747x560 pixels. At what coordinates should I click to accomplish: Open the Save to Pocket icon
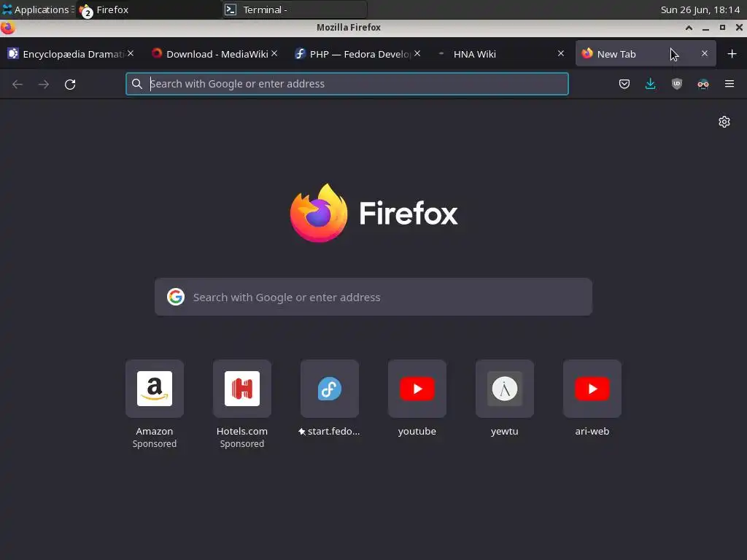(x=624, y=85)
